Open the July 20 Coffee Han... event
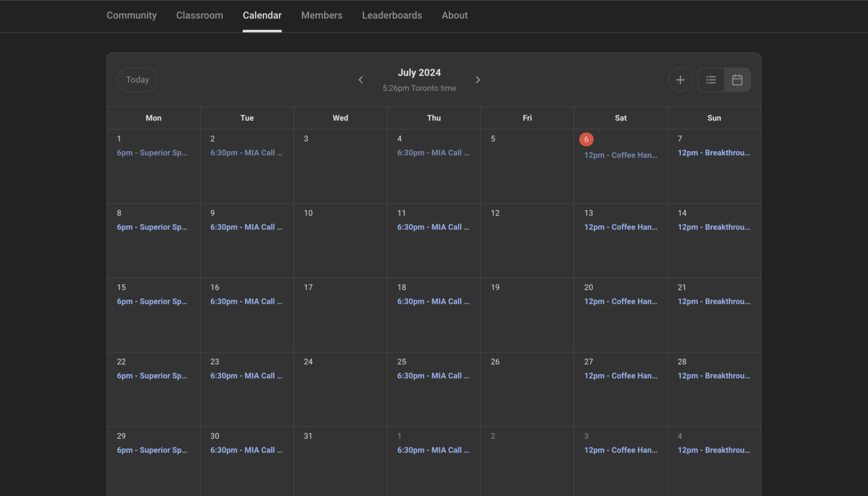Viewport: 868px width, 496px height. pos(621,301)
